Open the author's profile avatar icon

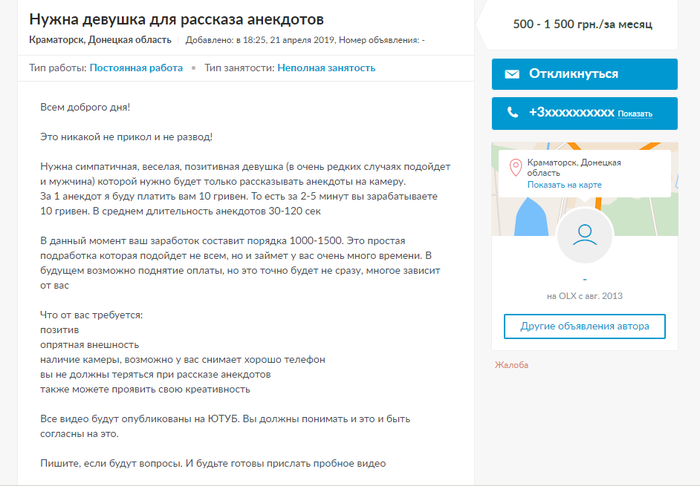[x=585, y=236]
